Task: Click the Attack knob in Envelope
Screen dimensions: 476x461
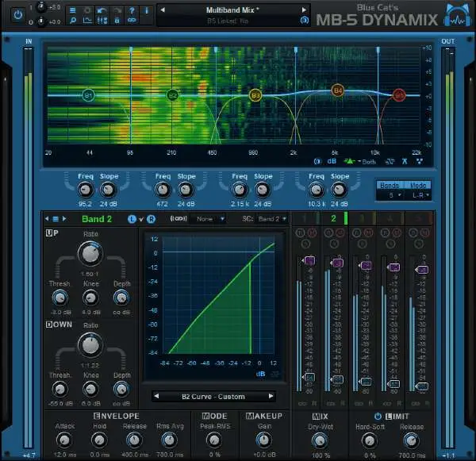Action: [64, 440]
